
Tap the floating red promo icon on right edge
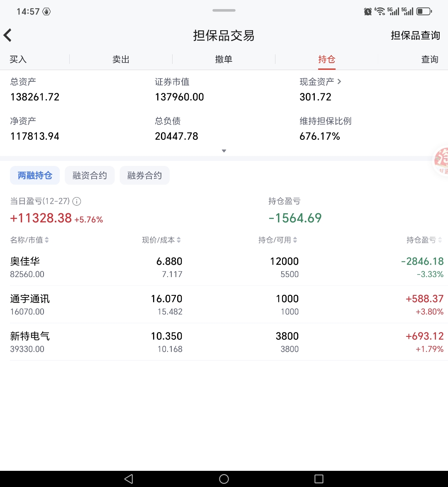click(441, 161)
